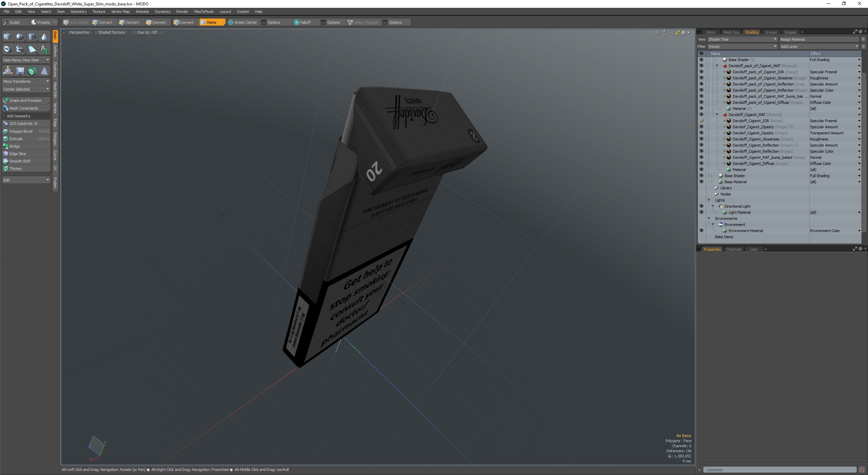Collapse the Add Geometry section
The image size is (868, 475).
click(4, 116)
